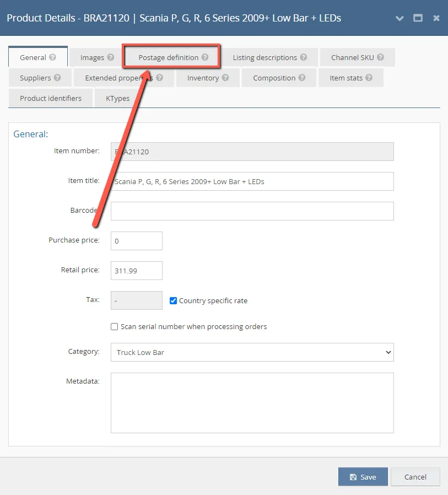Screen dimensions: 448x495
Task: Save the product details
Action: [363, 477]
